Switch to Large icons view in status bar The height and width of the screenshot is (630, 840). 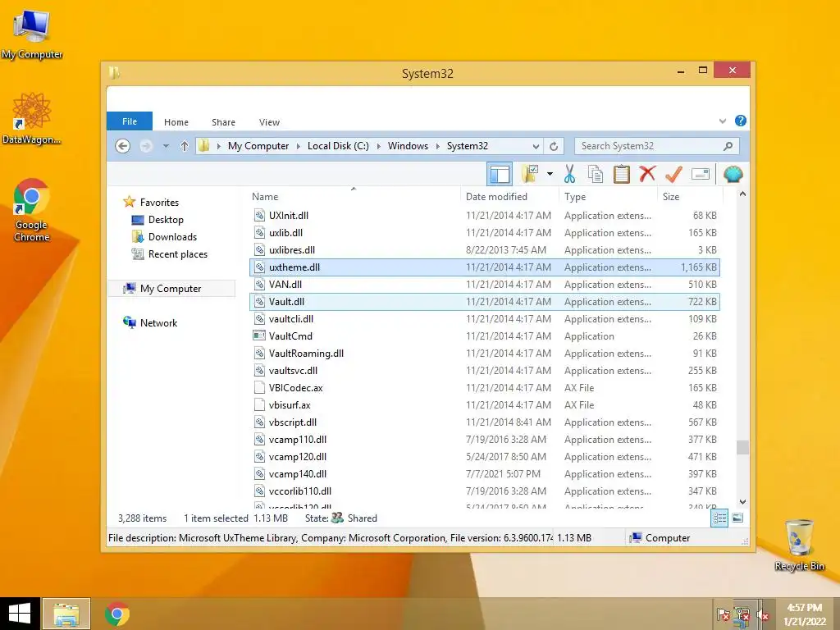(x=737, y=518)
